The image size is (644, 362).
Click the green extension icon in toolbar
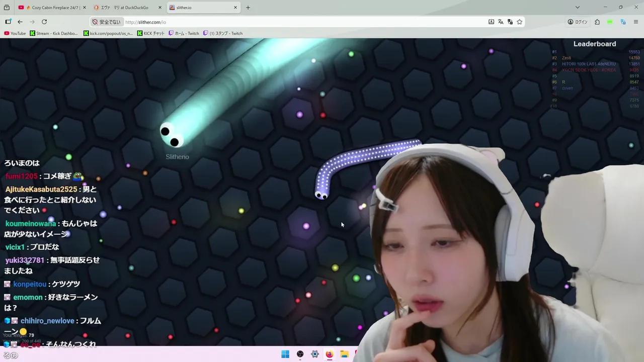[610, 22]
